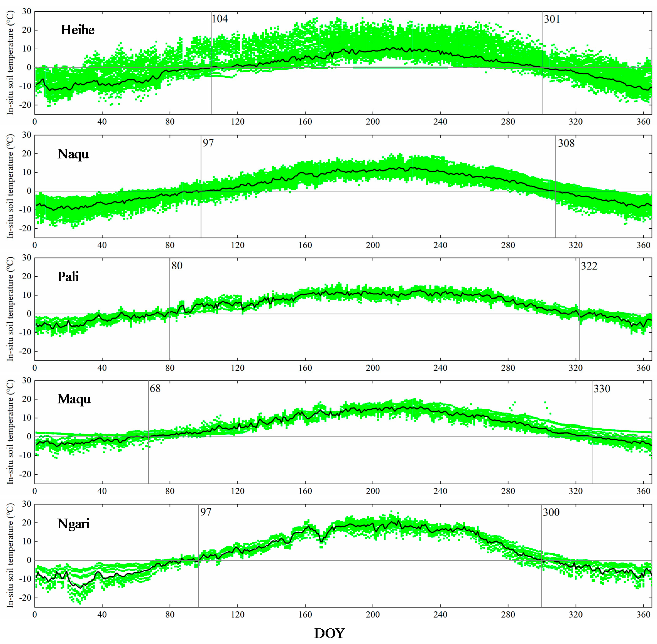
Task: Click the 97 marker label in Naqu
Action: click(x=208, y=143)
